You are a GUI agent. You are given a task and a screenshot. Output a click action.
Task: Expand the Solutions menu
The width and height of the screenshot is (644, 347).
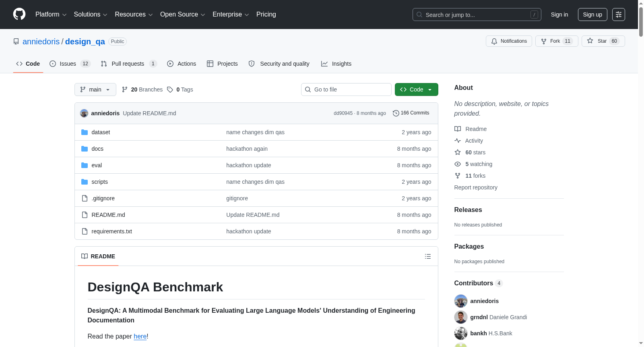[x=91, y=15]
